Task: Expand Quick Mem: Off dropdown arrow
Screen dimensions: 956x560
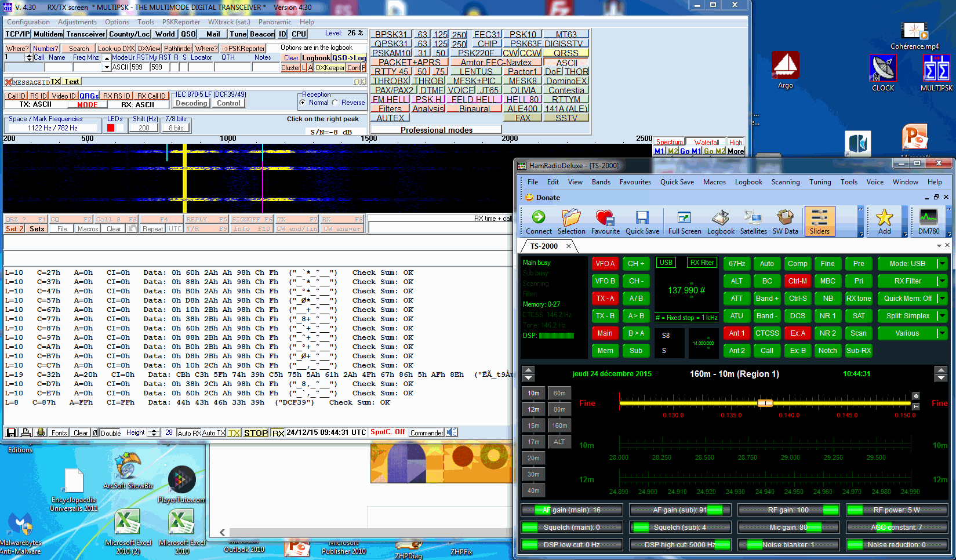Action: pyautogui.click(x=942, y=299)
